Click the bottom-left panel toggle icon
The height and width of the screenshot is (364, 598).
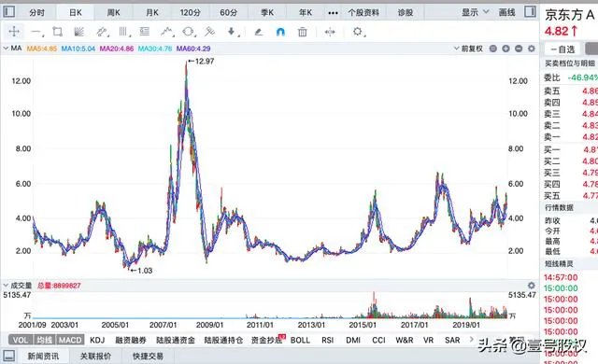tap(8, 356)
